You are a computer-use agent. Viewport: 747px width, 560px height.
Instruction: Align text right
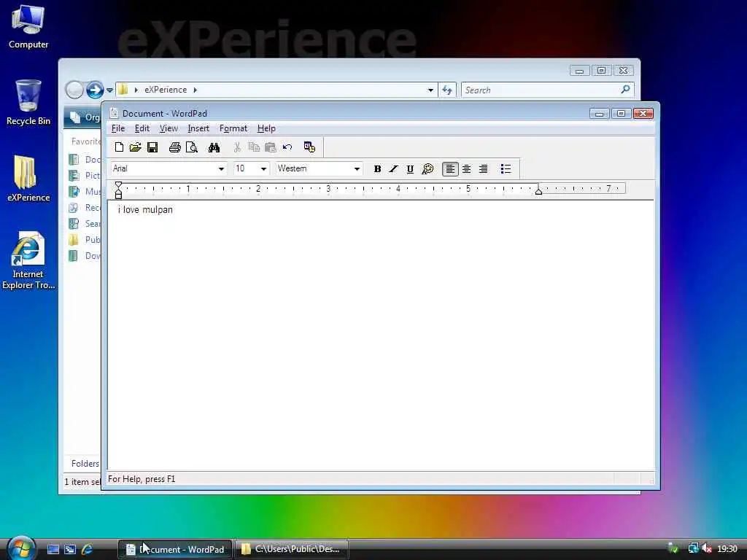483,168
